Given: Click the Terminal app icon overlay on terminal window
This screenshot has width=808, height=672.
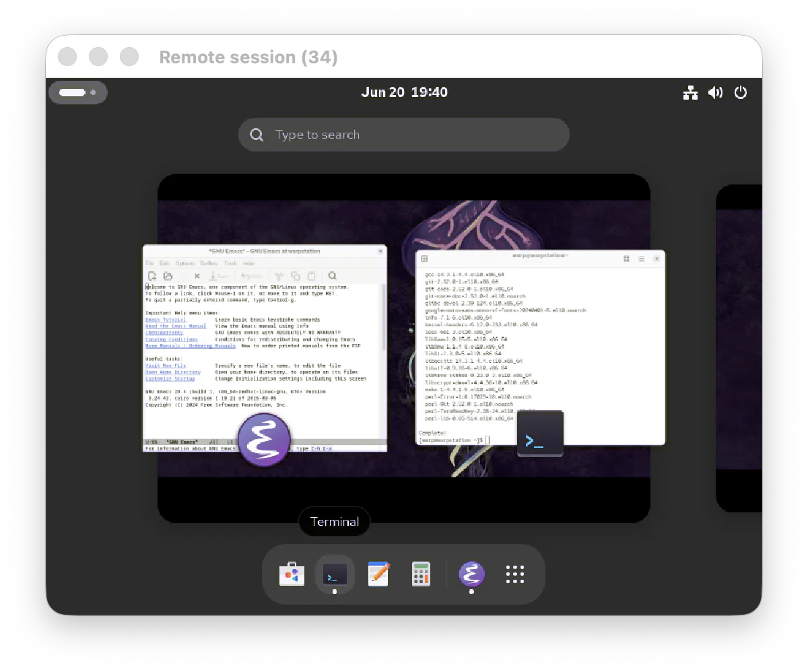Looking at the screenshot, I should pyautogui.click(x=540, y=434).
